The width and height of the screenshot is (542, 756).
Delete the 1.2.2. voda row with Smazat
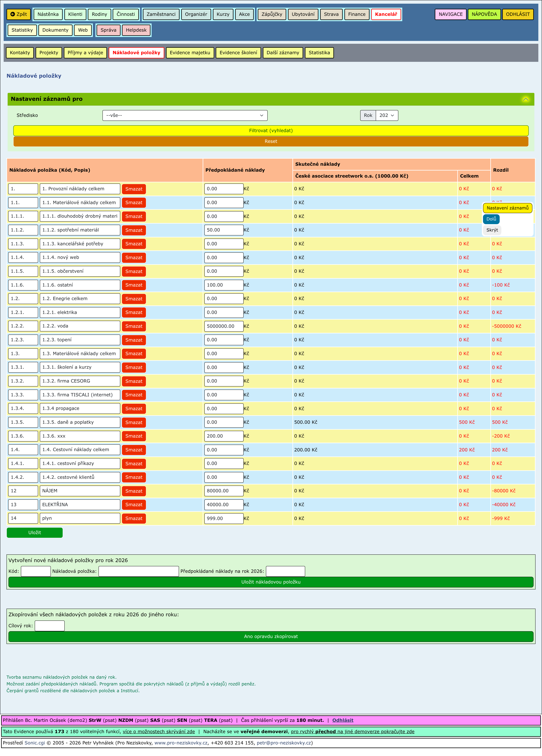click(134, 326)
